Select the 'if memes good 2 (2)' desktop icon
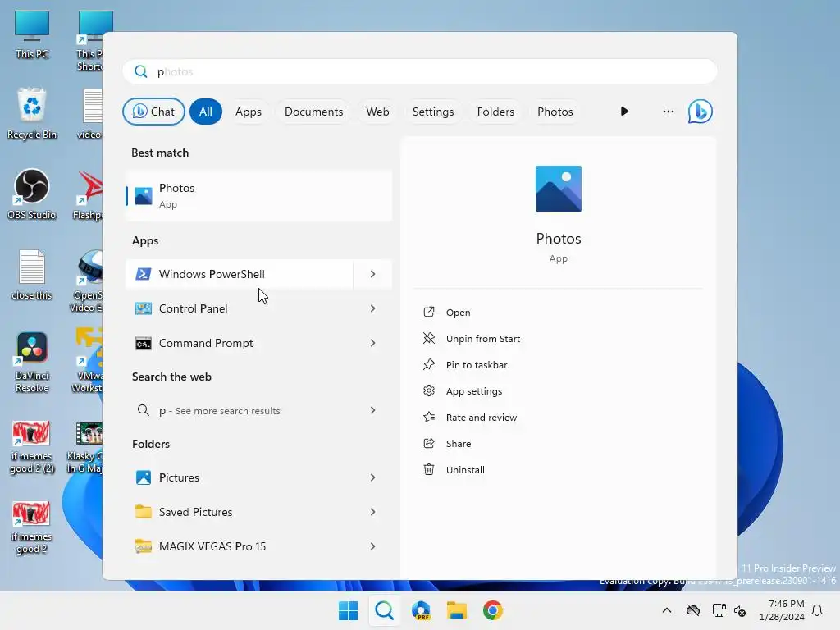This screenshot has width=840, height=630. click(x=32, y=447)
